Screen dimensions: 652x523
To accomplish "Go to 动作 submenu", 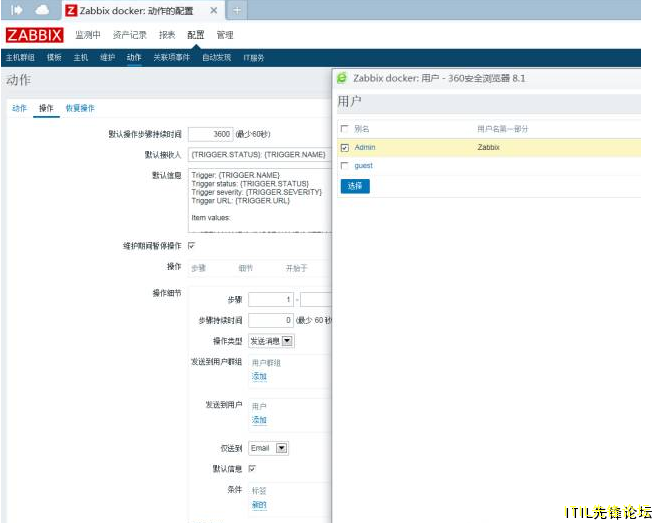I will click(134, 57).
